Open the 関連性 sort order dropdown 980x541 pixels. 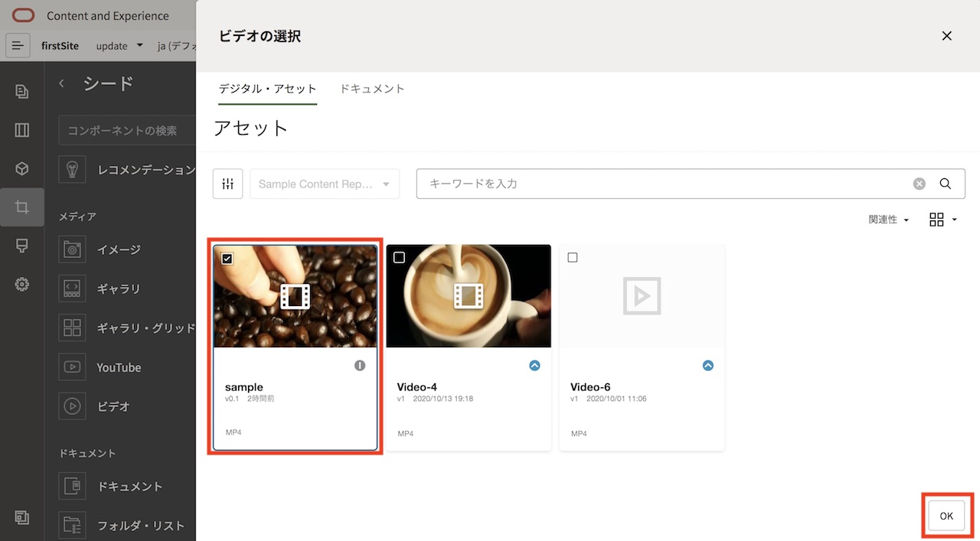pyautogui.click(x=888, y=220)
